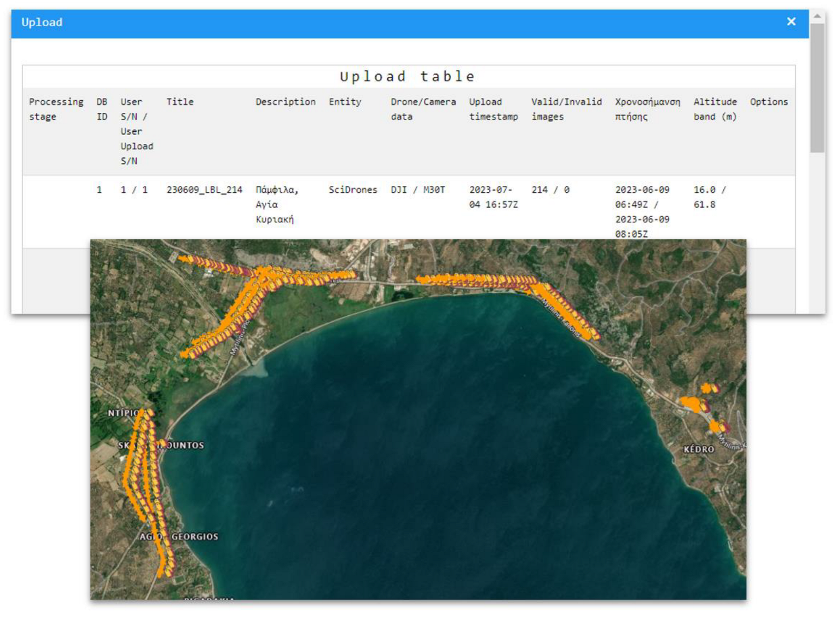The width and height of the screenshot is (840, 618).
Task: Click the Processing stage column header
Action: click(x=56, y=109)
